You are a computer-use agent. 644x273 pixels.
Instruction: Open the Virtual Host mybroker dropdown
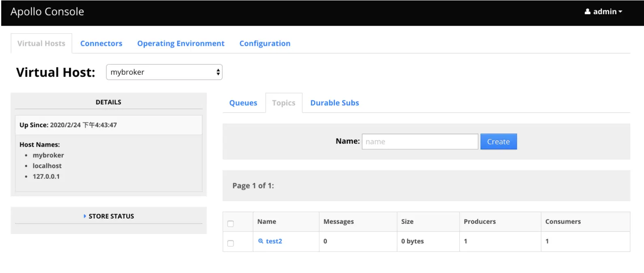click(164, 72)
